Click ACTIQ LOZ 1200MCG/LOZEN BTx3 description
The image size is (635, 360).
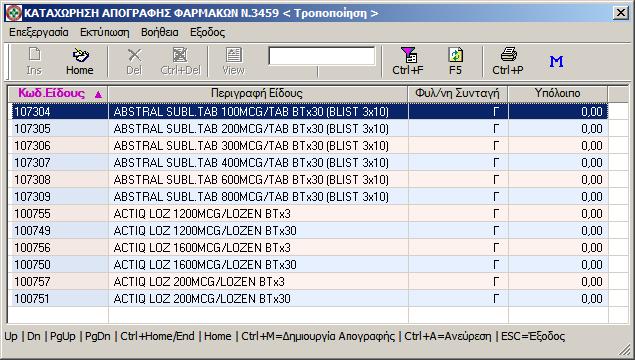point(202,214)
